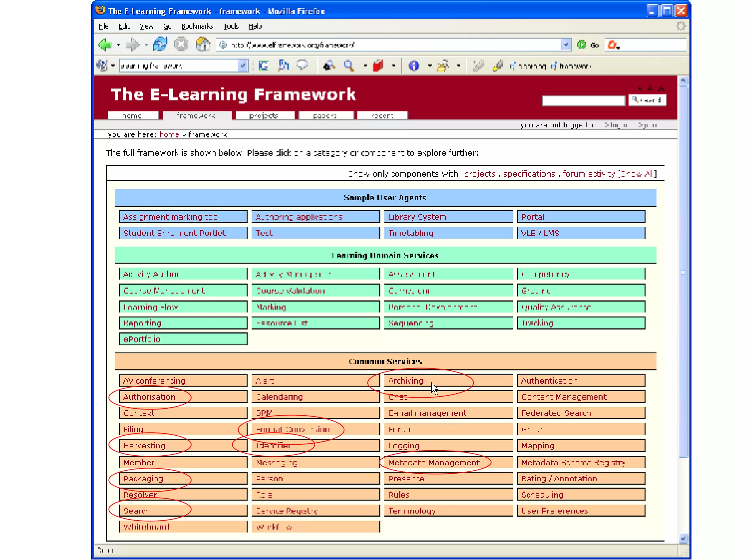The height and width of the screenshot is (560, 747).
Task: Expand the Google search terms dropdown
Action: (x=243, y=66)
